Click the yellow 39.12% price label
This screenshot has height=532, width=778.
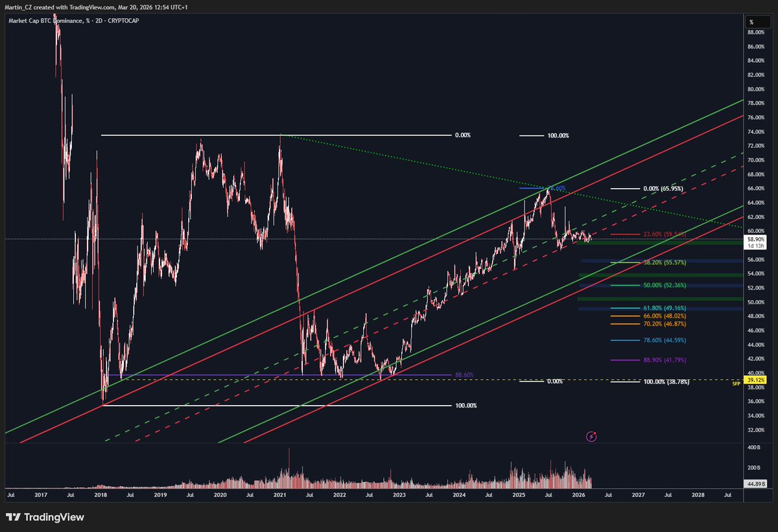(756, 379)
